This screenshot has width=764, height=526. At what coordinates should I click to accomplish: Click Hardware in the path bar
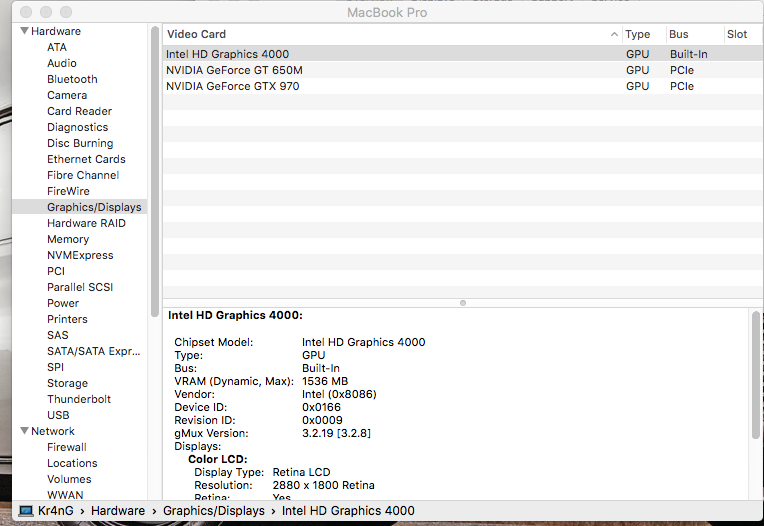118,510
